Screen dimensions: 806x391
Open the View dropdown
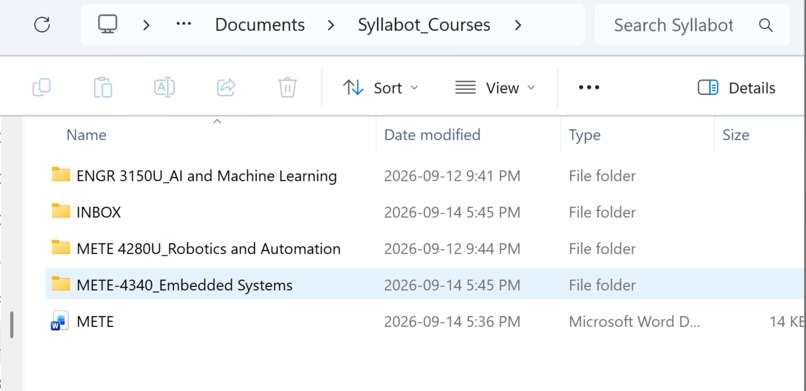coord(495,88)
